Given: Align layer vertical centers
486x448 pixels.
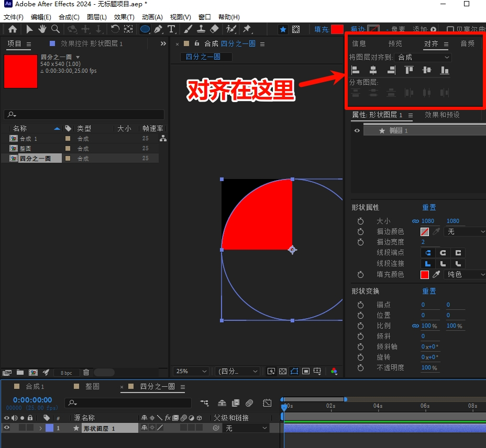Looking at the screenshot, I should [427, 70].
